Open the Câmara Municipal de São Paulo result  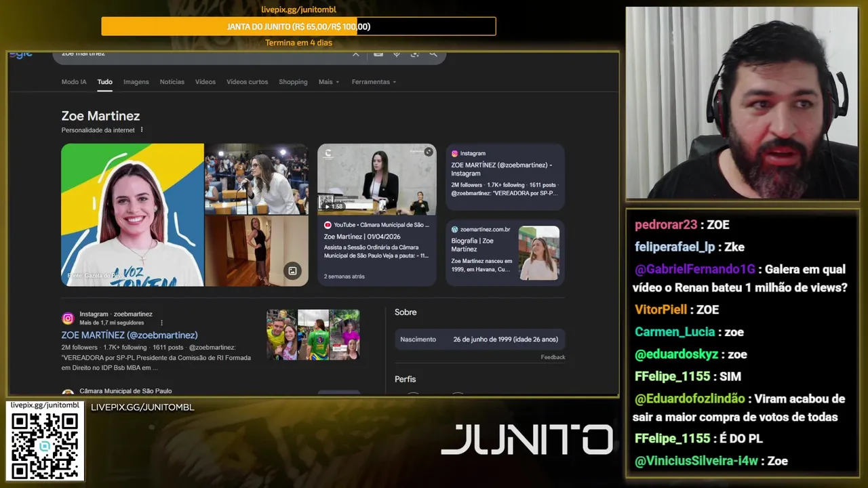click(x=125, y=391)
